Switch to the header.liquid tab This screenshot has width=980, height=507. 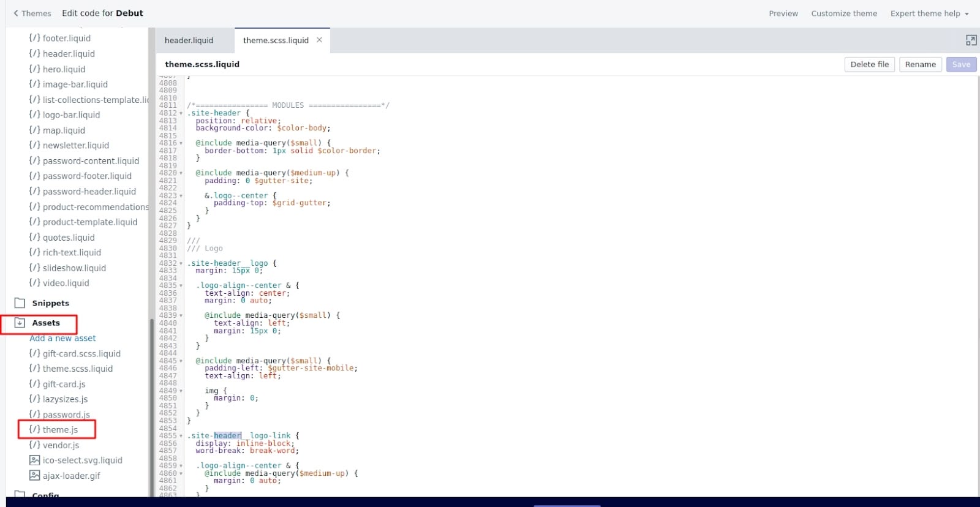point(189,40)
